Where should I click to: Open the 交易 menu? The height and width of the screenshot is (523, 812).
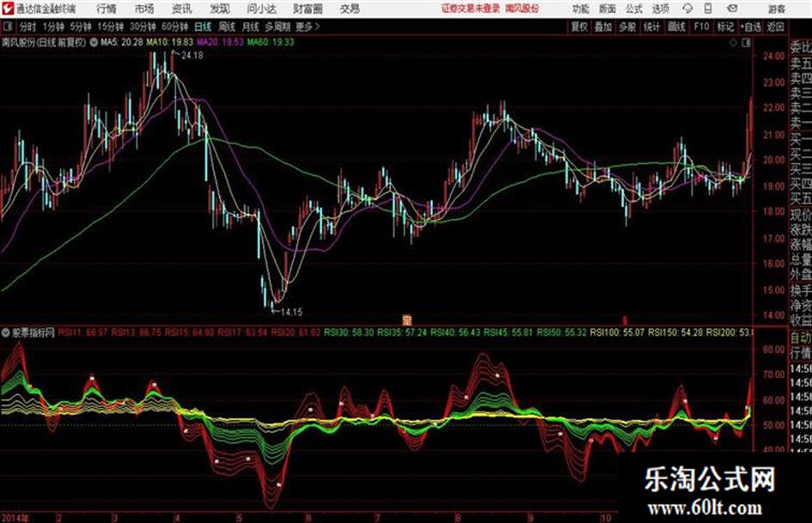[x=350, y=9]
